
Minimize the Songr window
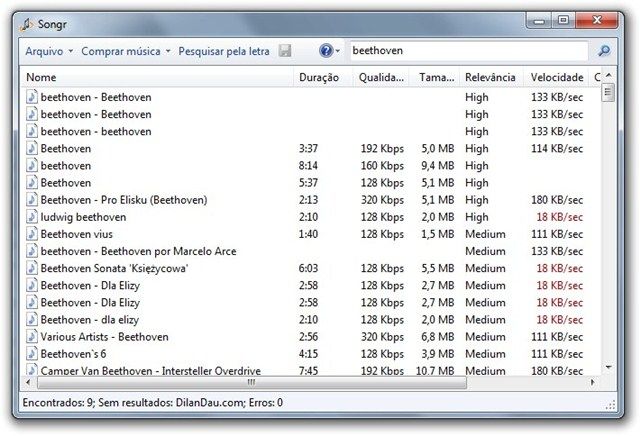(x=539, y=20)
